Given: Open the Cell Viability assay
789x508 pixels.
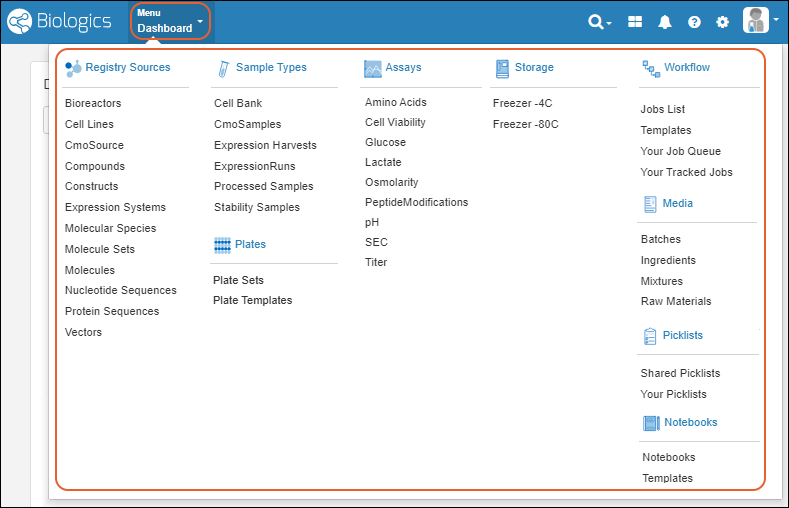Looking at the screenshot, I should [395, 122].
